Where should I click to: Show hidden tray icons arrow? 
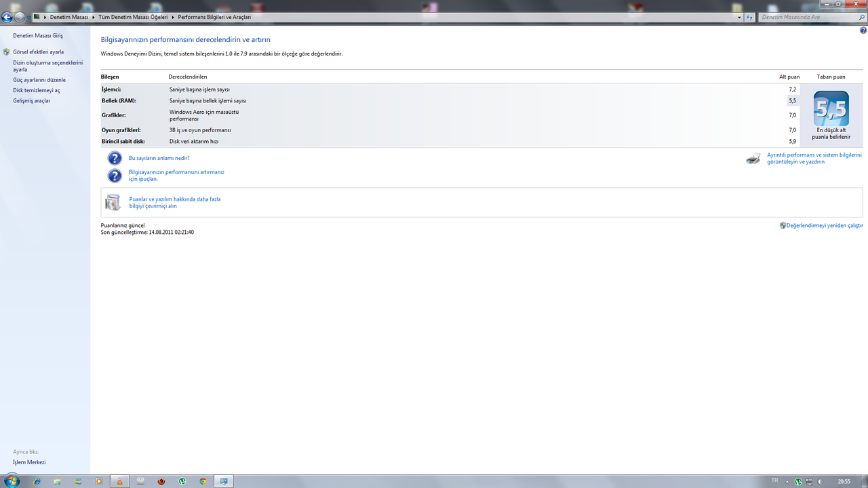pyautogui.click(x=789, y=482)
